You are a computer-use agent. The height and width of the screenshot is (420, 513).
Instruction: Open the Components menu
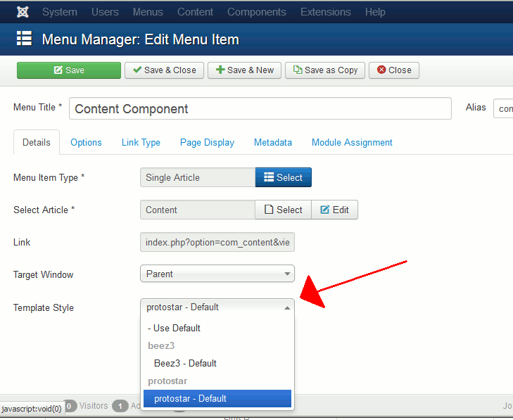[257, 12]
